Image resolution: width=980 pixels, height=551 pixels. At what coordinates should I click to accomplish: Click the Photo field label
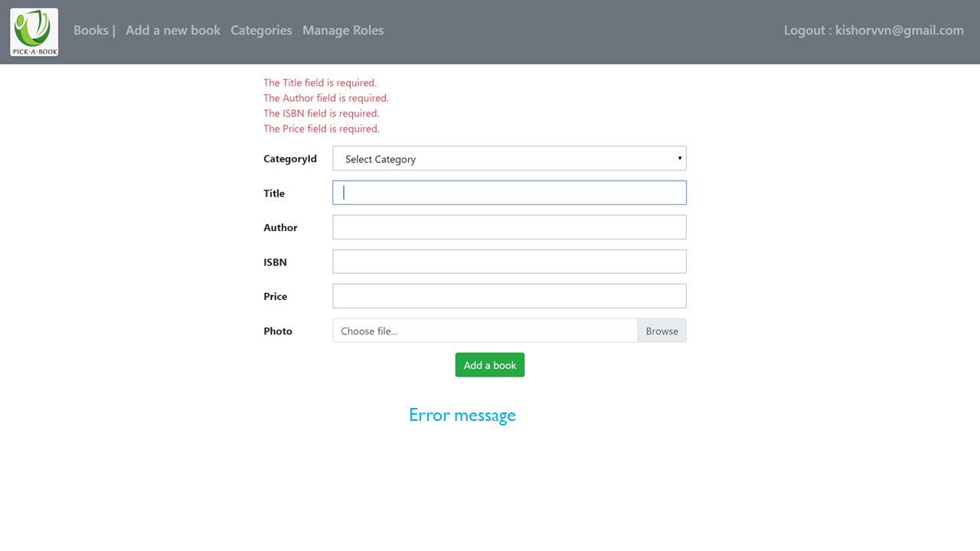(278, 331)
